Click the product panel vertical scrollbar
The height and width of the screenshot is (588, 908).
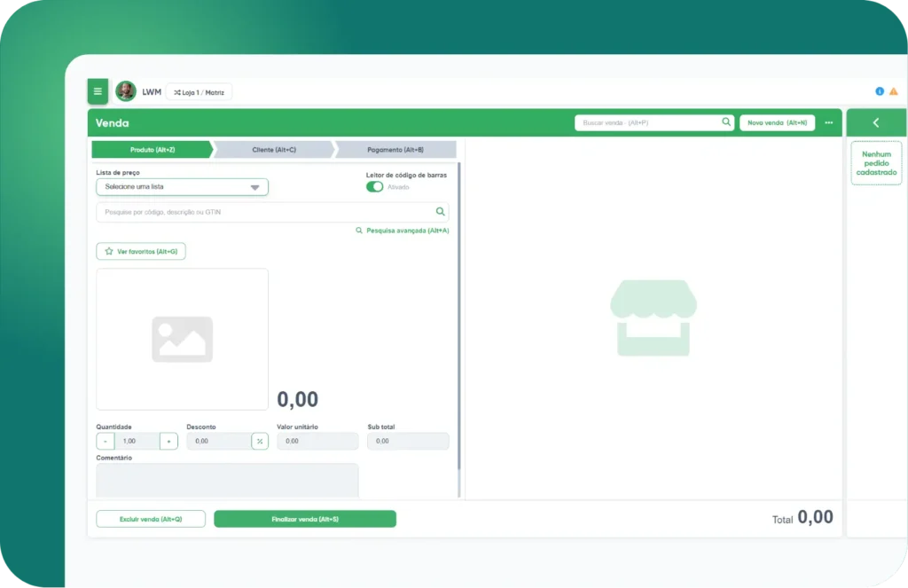(x=459, y=316)
